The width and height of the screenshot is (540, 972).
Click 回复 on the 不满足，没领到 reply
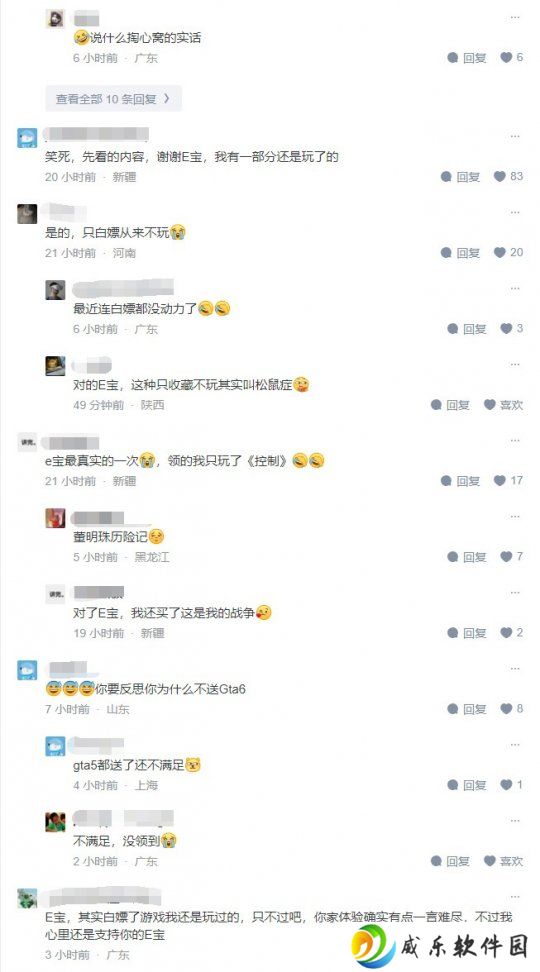coord(451,861)
